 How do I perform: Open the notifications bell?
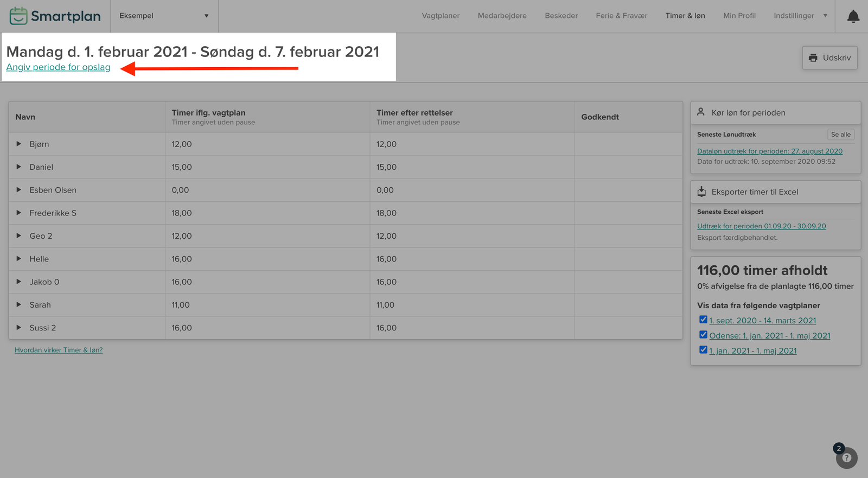click(x=853, y=16)
